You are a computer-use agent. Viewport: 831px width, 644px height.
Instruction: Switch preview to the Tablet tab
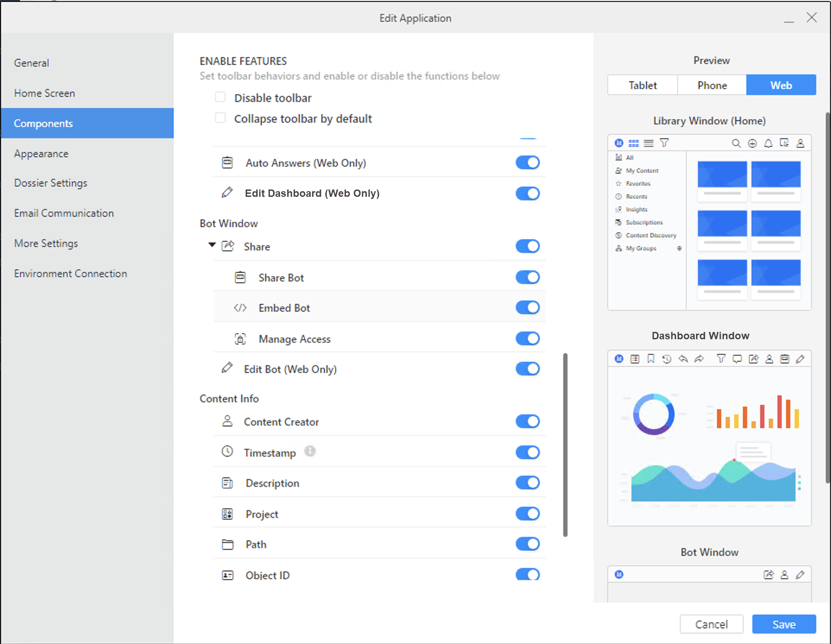coord(642,85)
